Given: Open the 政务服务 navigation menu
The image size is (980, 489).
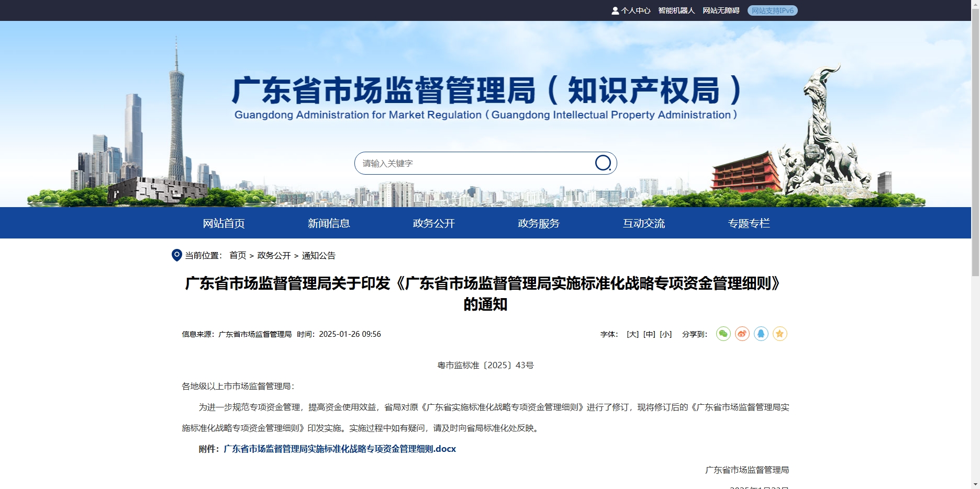Looking at the screenshot, I should (539, 223).
